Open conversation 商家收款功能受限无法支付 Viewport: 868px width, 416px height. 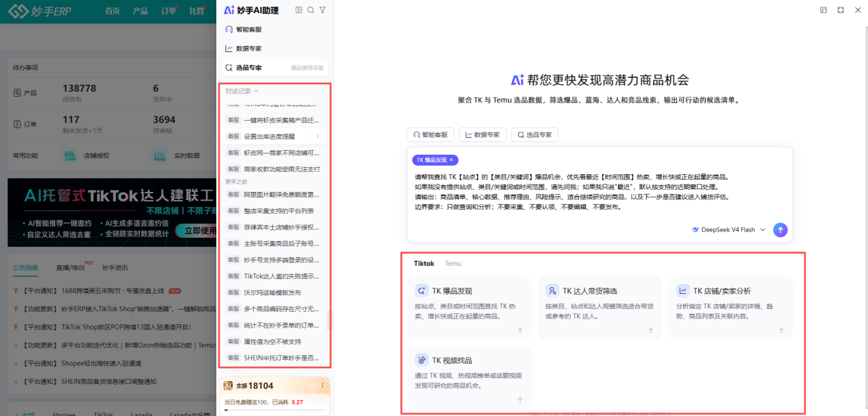274,169
